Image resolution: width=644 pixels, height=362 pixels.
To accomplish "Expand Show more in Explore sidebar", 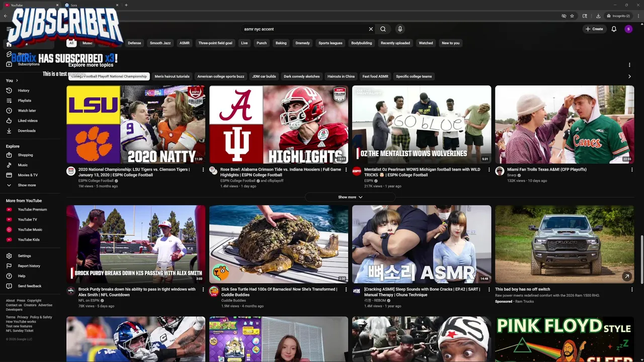I will (x=27, y=185).
